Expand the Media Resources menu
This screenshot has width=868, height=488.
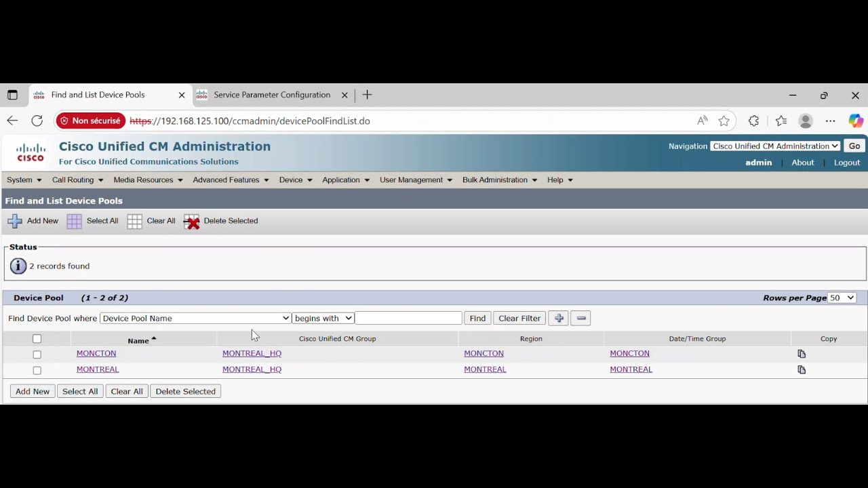[148, 180]
